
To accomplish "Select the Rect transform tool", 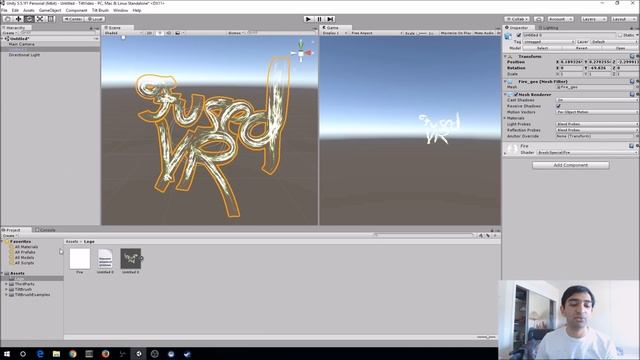I will [51, 19].
